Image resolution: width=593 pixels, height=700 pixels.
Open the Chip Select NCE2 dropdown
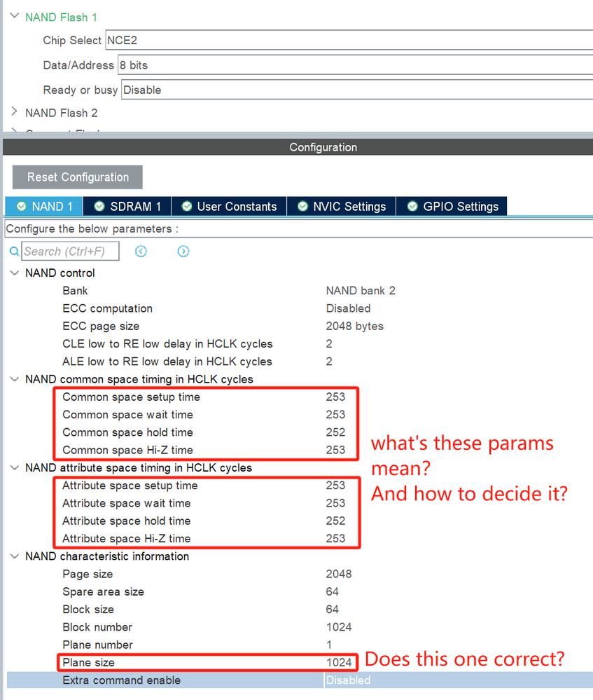tap(349, 40)
